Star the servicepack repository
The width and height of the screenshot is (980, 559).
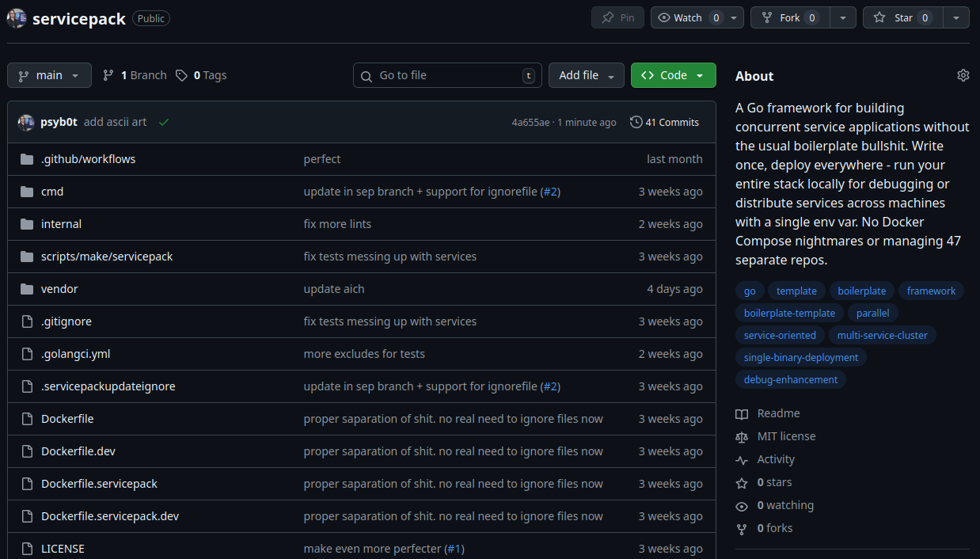[902, 17]
